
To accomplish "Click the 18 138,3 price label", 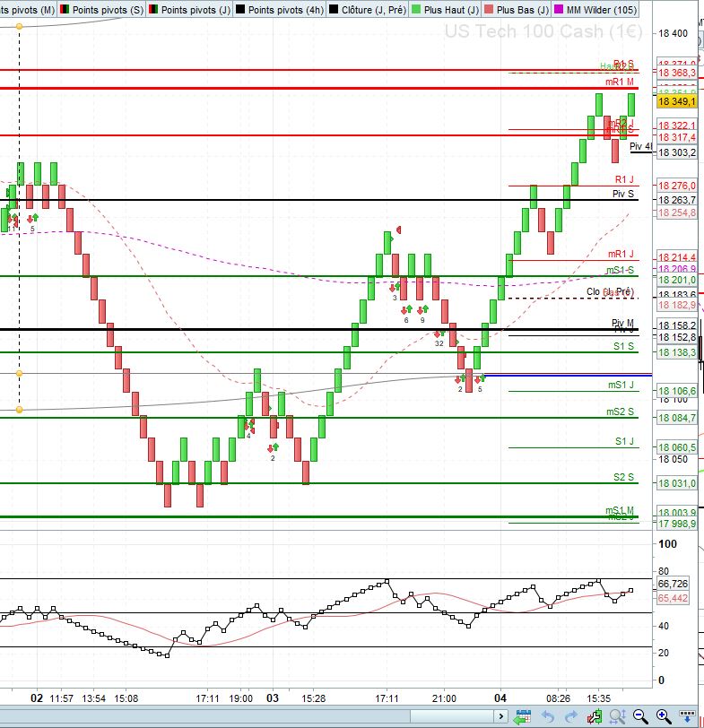I will pyautogui.click(x=676, y=352).
